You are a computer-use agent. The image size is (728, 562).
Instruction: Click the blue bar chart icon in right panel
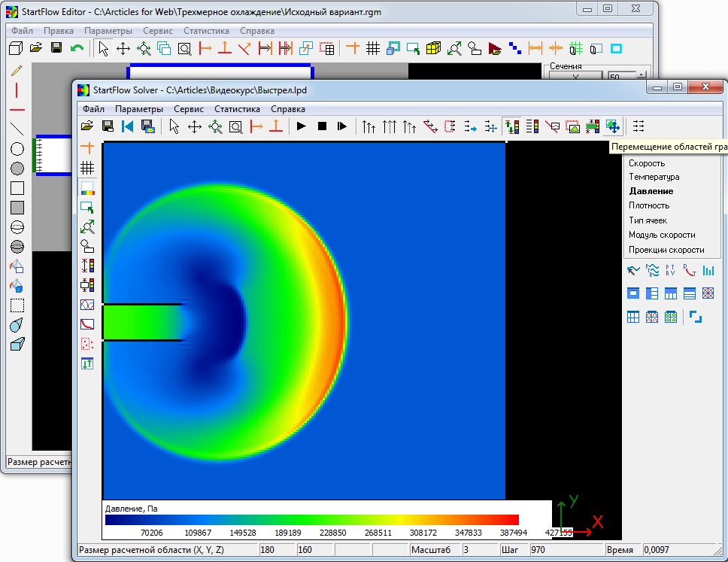click(x=708, y=270)
